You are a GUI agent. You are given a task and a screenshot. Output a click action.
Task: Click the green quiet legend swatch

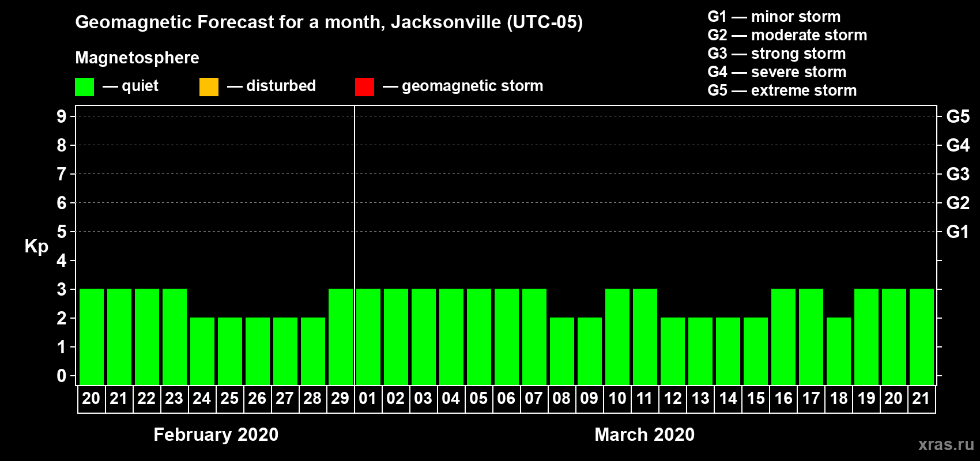pyautogui.click(x=84, y=87)
